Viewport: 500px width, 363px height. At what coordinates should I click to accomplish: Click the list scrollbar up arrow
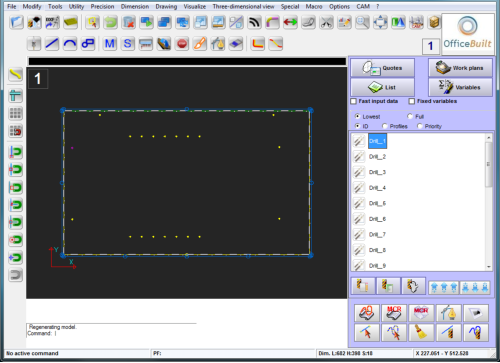(489, 137)
